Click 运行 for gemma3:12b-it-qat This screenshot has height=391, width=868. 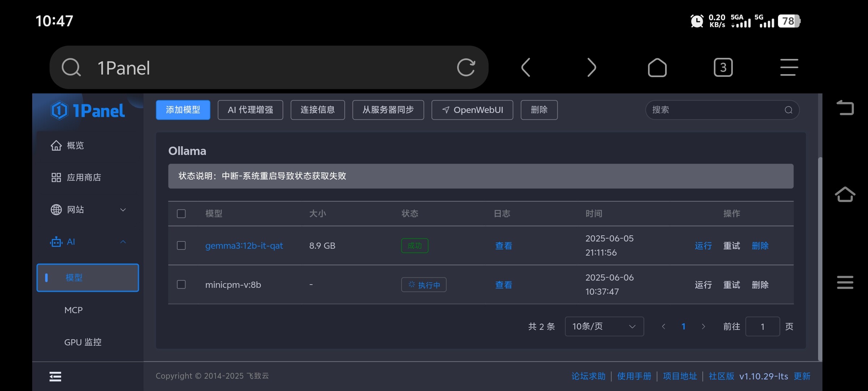tap(703, 246)
